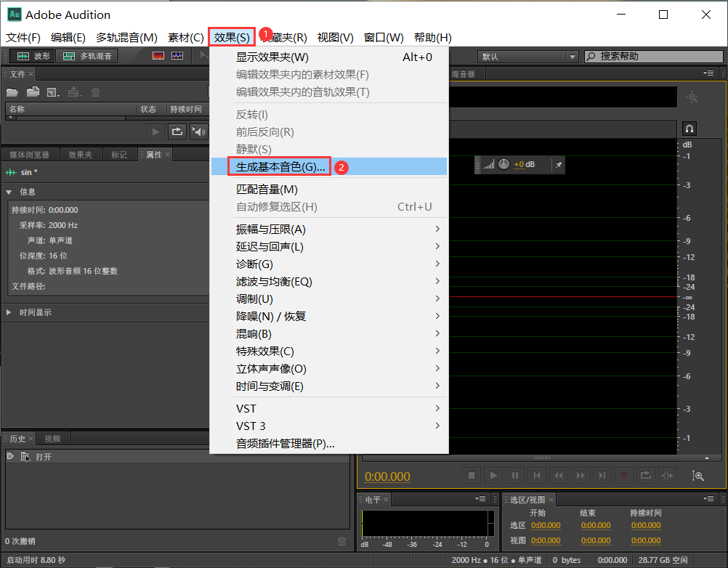Open file folder icon in Files panel
The width and height of the screenshot is (728, 568).
pyautogui.click(x=12, y=92)
